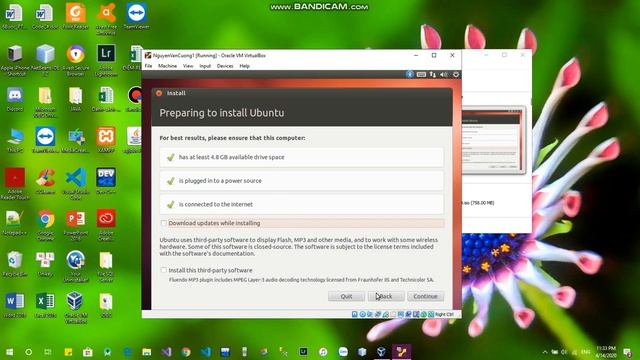Screen dimensions: 640x360
Task: Close the Install dialog with red X
Action: [159, 93]
